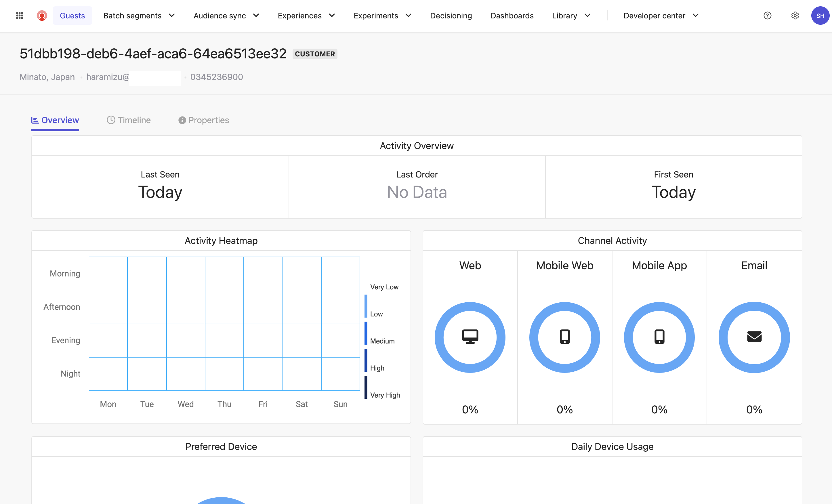Screen dimensions: 832x504
Task: Click the Wednesday Evening heatmap cell
Action: [186, 340]
